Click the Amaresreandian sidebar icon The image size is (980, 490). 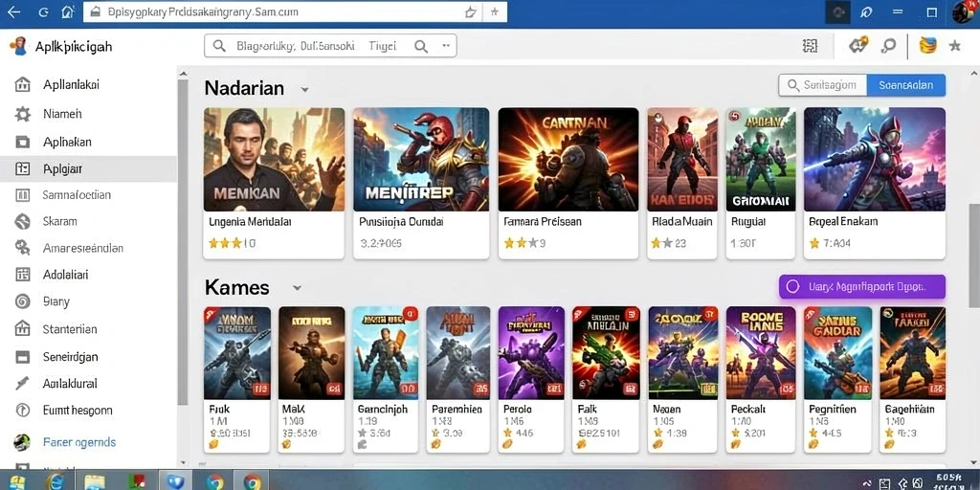(23, 248)
